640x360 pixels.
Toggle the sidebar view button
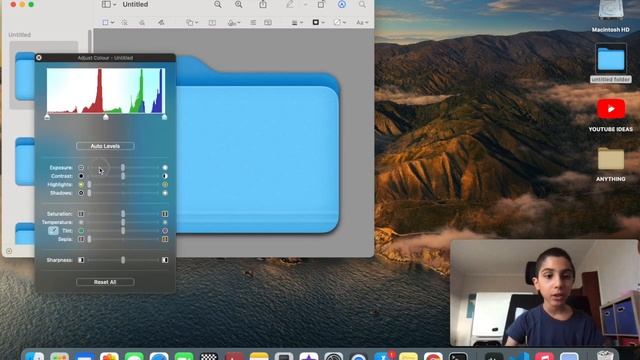click(106, 4)
